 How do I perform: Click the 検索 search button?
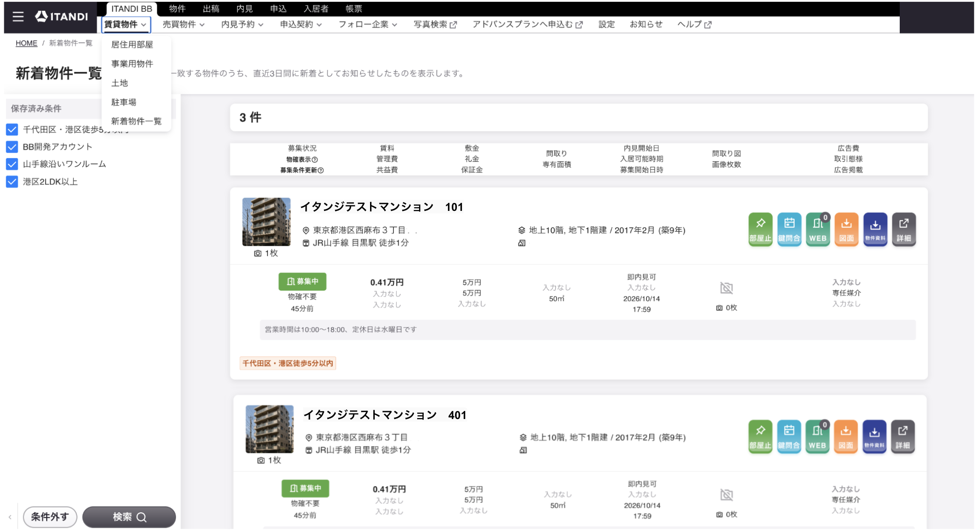[129, 517]
